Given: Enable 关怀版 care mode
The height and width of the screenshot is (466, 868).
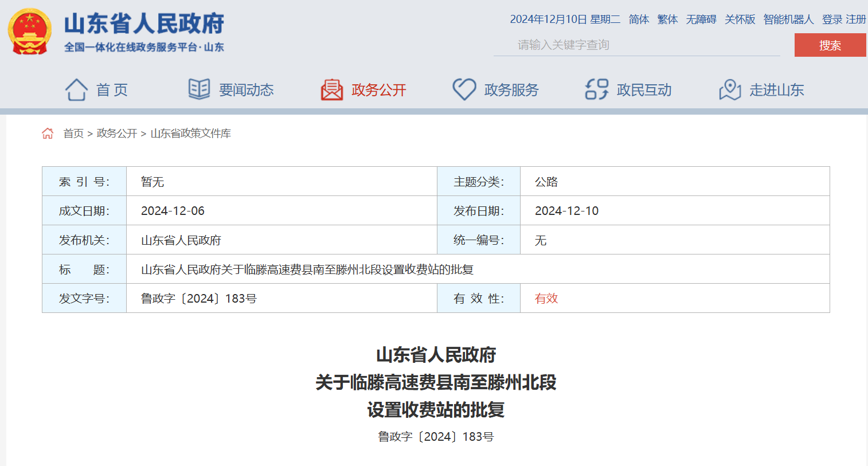Looking at the screenshot, I should pyautogui.click(x=740, y=19).
